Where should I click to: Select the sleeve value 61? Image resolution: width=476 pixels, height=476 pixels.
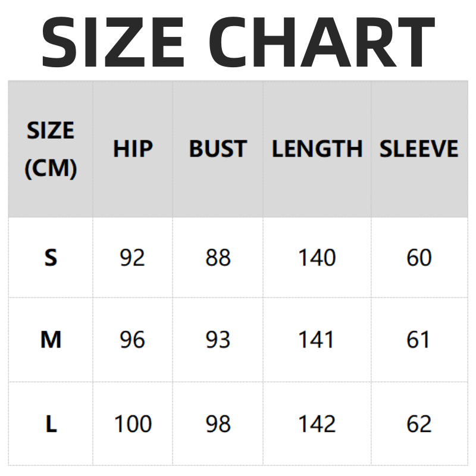[419, 340]
